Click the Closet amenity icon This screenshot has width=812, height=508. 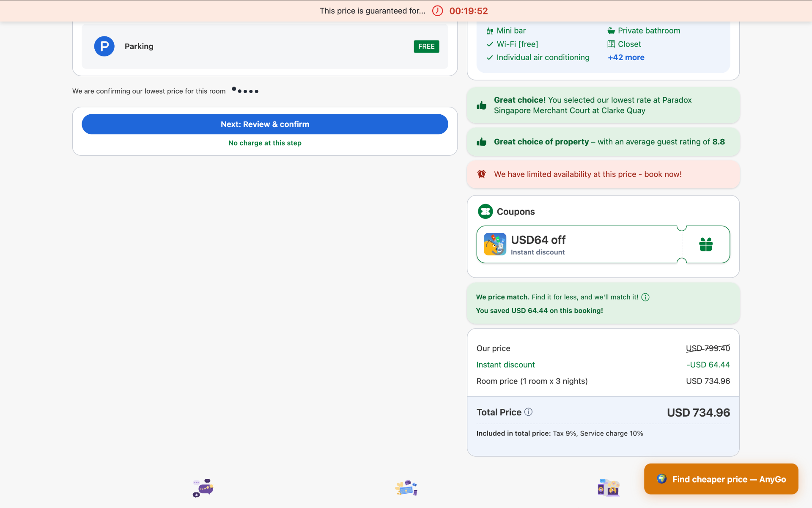(x=611, y=44)
